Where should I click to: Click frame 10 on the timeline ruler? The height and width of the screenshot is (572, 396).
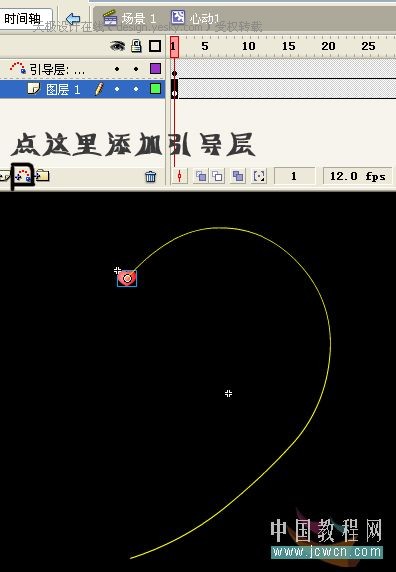pos(249,46)
